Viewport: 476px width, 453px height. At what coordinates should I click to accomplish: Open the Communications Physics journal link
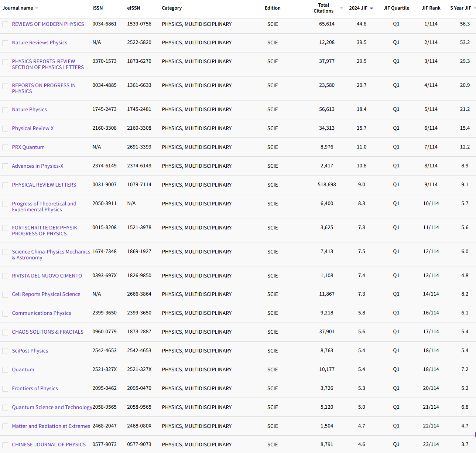[41, 313]
